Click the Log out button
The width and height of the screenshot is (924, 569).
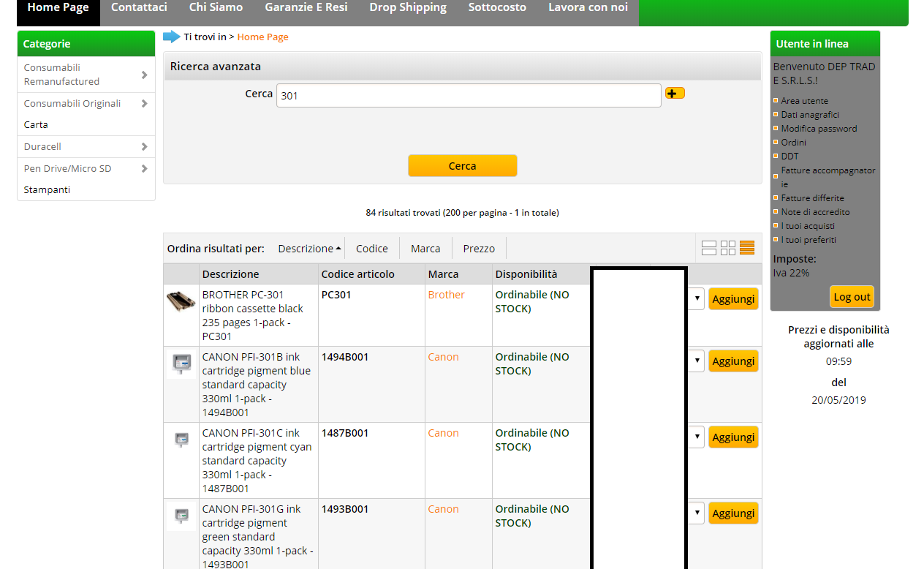[x=852, y=297]
